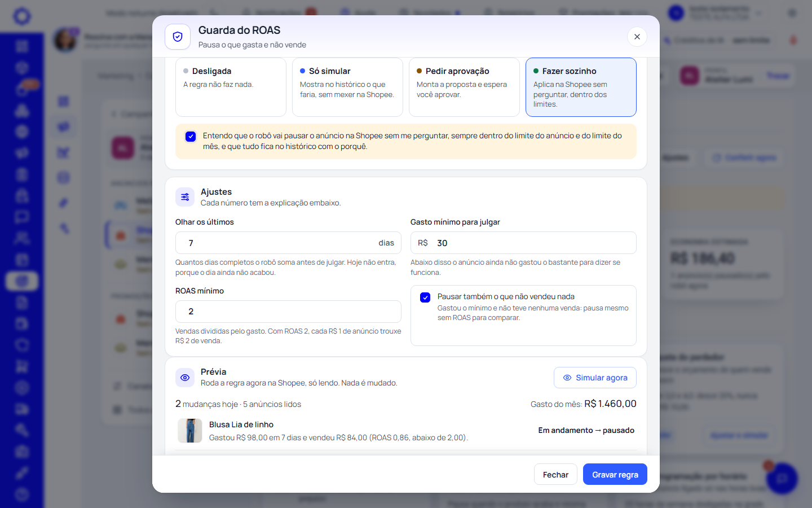Open the Blusa Lia de linho thumbnail
Image resolution: width=812 pixels, height=508 pixels.
click(x=190, y=431)
